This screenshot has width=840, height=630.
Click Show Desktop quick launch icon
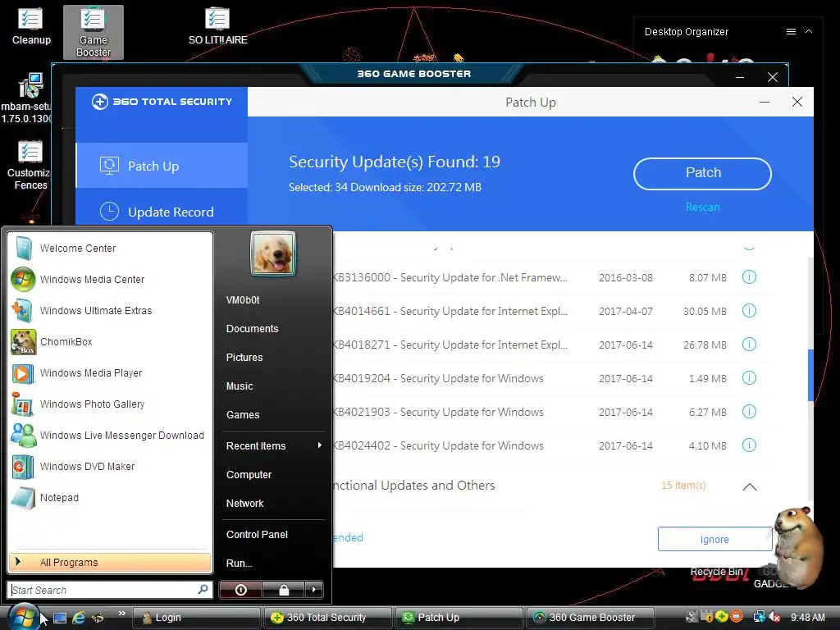(x=60, y=618)
